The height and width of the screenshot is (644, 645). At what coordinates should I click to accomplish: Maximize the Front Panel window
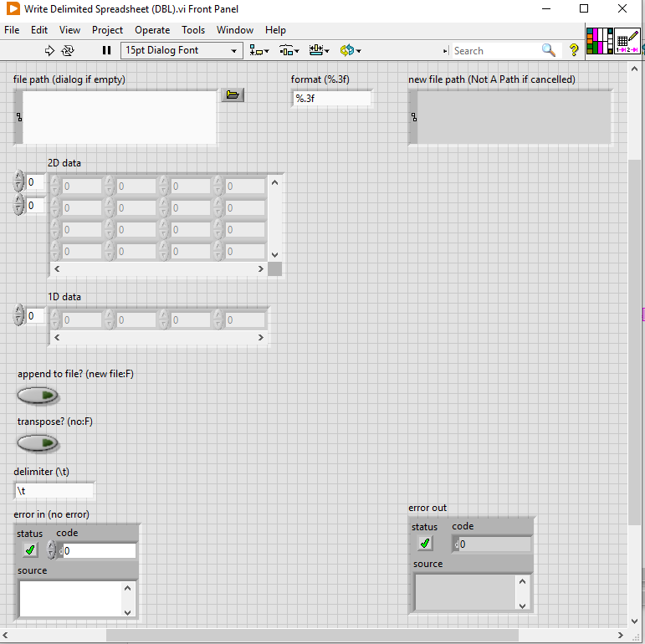(x=584, y=8)
